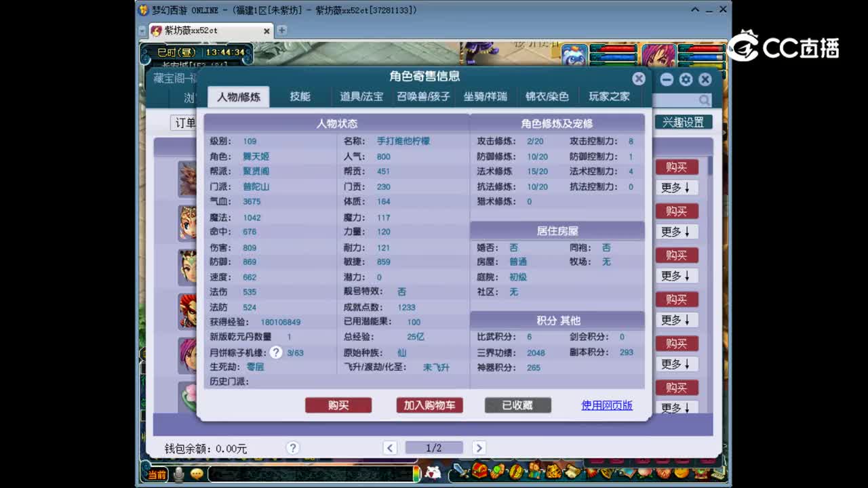Viewport: 868px width, 488px height.
Task: Open the chat bubble emoji icon
Action: [x=197, y=474]
